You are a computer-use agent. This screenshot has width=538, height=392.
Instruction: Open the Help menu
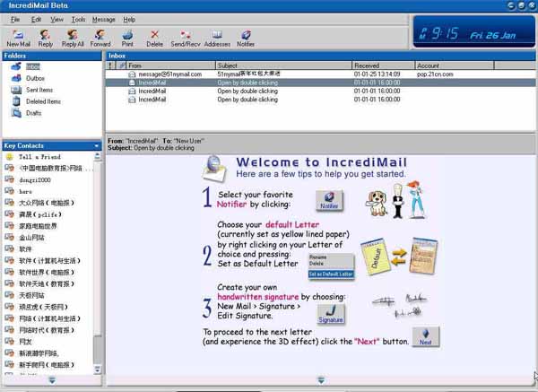[129, 20]
